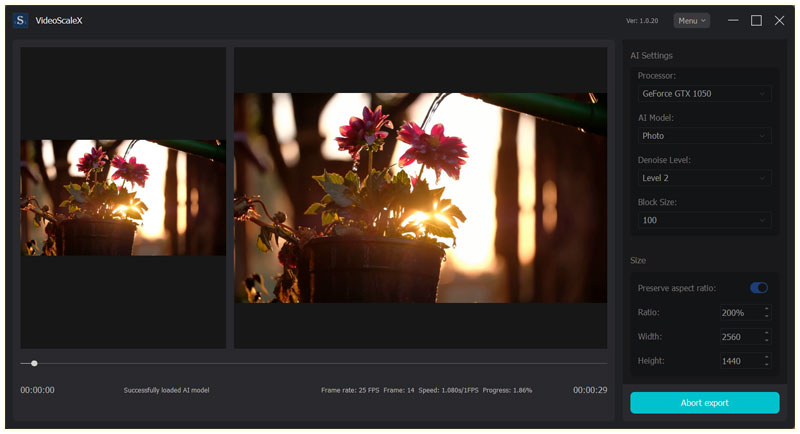
Task: Click the Abort export button
Action: [704, 403]
